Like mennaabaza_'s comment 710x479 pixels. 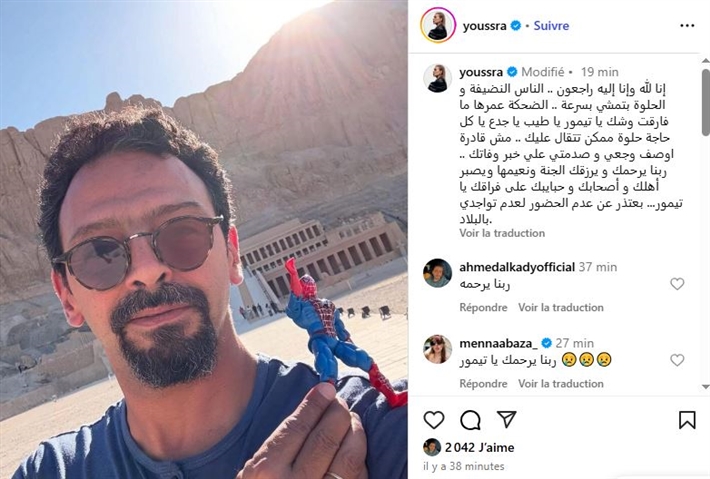[x=677, y=360]
